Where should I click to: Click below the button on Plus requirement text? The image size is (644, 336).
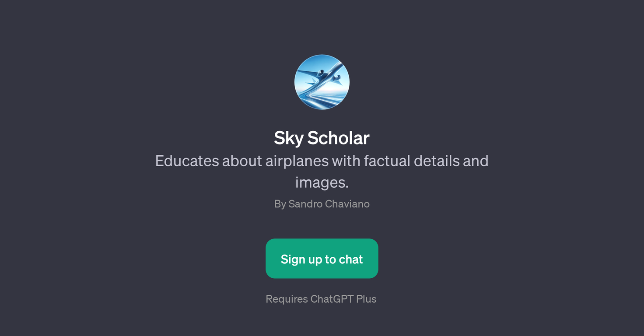[321, 299]
